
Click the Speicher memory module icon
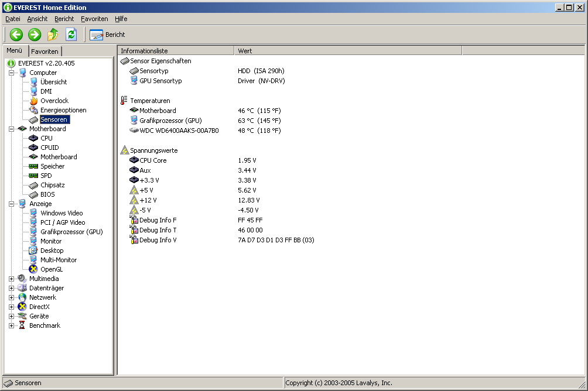(33, 166)
